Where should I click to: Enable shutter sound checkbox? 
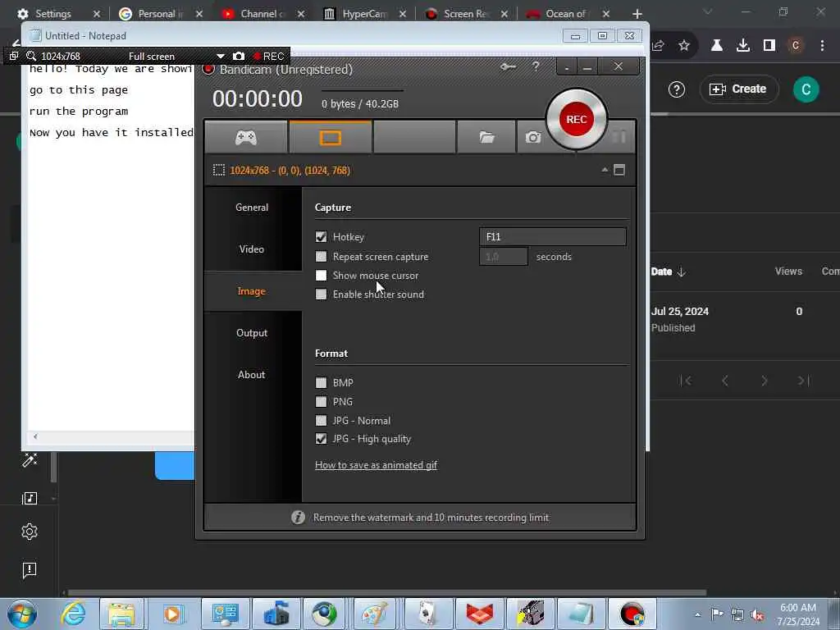click(321, 294)
